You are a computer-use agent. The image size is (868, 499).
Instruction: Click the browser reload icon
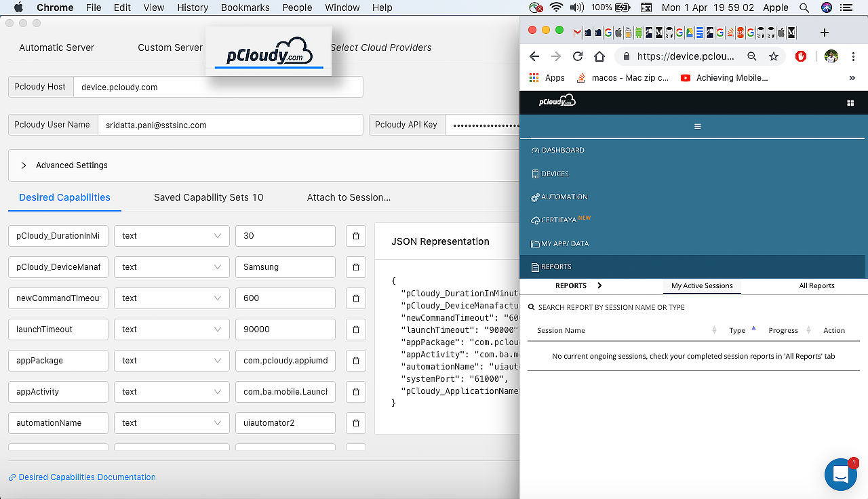(578, 56)
